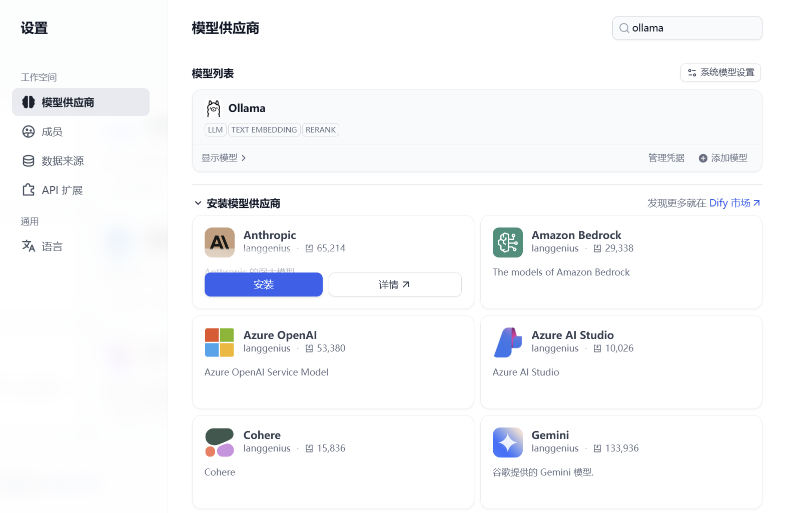Select the Amazon Bedrock card title
The width and height of the screenshot is (812, 513).
576,235
